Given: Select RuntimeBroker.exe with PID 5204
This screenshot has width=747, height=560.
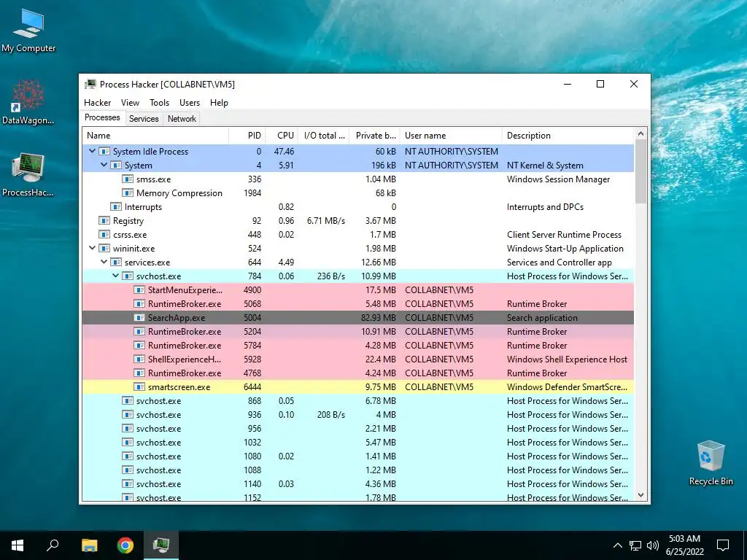Looking at the screenshot, I should click(357, 332).
